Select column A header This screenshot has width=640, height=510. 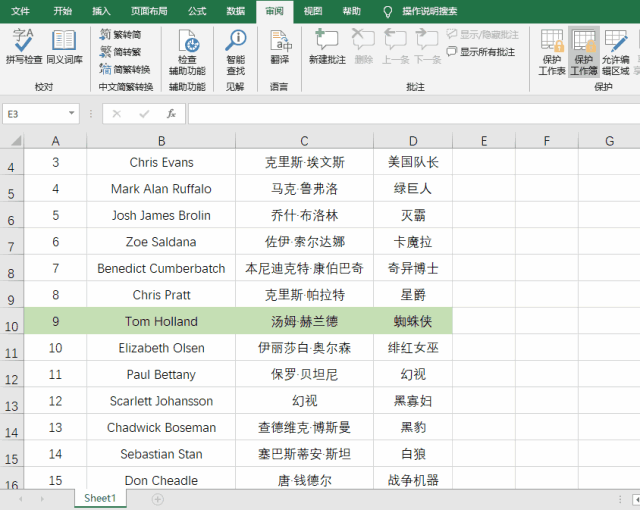point(56,141)
